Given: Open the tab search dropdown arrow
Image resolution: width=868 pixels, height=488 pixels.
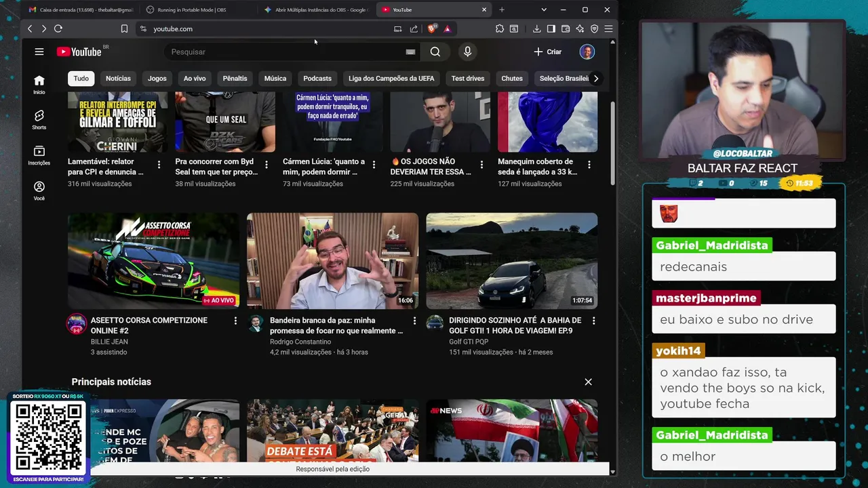Looking at the screenshot, I should click(x=544, y=9).
